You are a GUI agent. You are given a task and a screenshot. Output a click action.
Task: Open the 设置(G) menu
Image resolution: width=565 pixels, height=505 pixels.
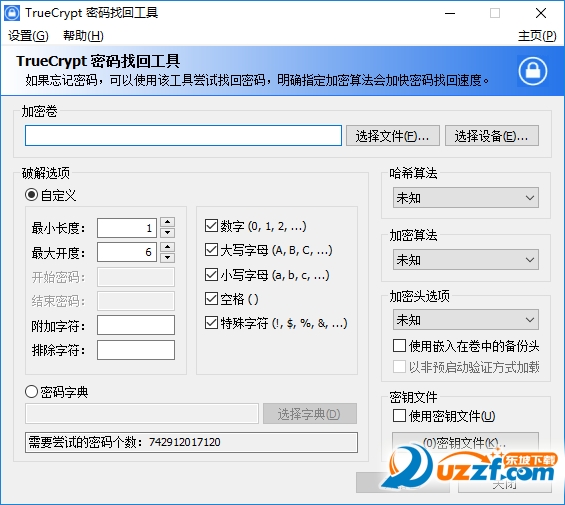(x=28, y=36)
